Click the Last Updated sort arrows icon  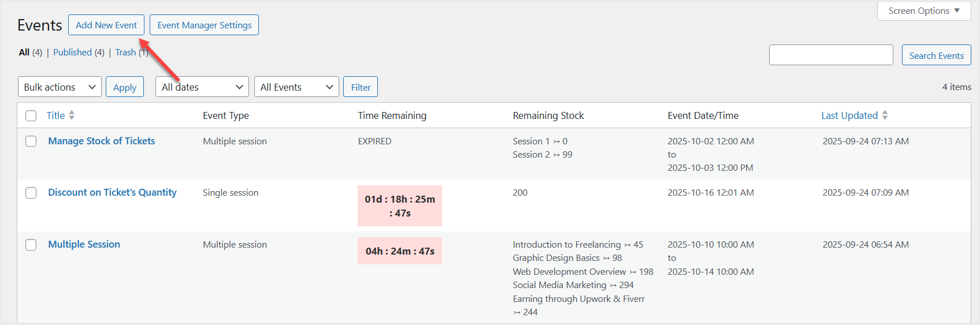[885, 115]
